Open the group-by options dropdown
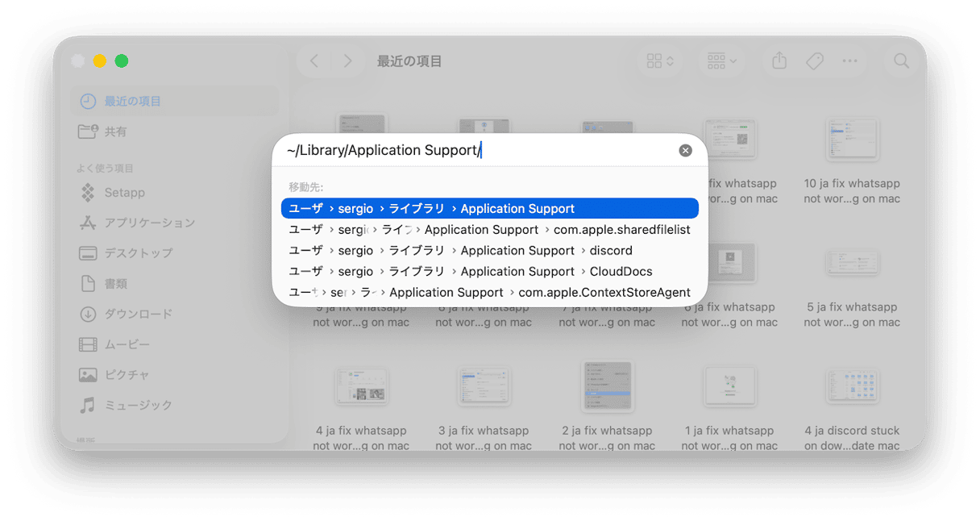Viewport: 980px width, 521px height. (721, 61)
